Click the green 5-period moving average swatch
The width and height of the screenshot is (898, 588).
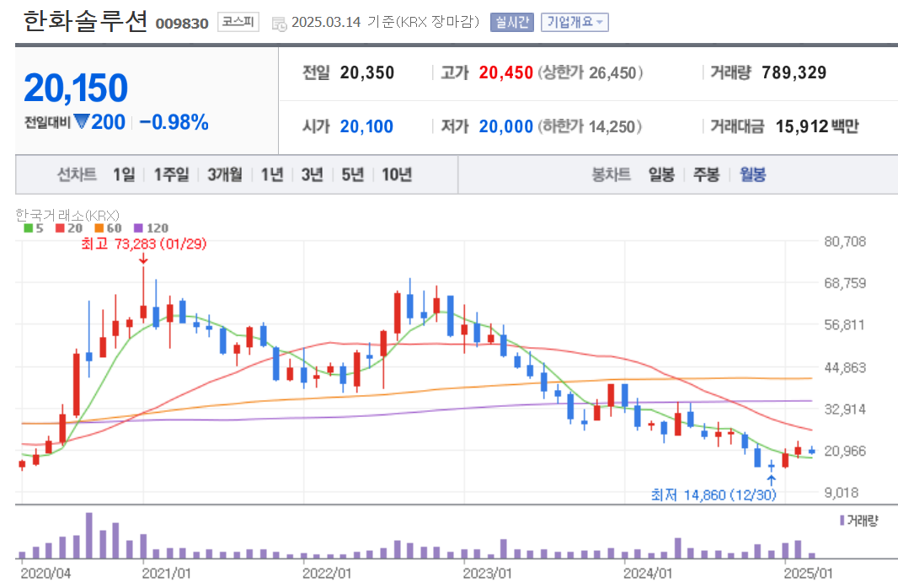click(28, 228)
